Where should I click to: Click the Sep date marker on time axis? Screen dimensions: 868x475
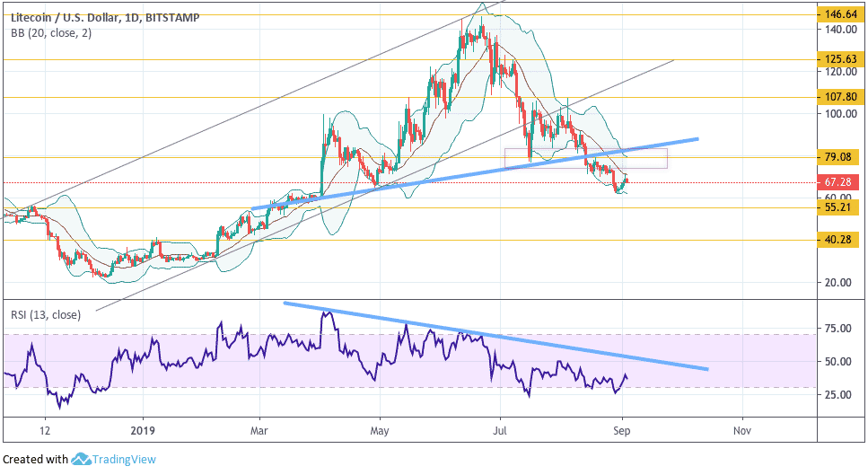click(x=622, y=430)
